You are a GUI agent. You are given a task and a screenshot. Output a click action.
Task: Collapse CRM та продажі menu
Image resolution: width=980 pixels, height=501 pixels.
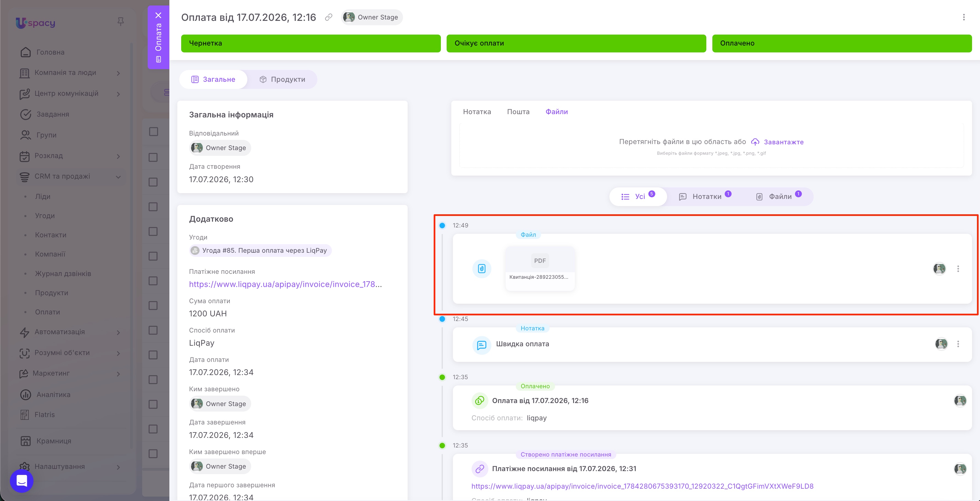[x=118, y=177]
